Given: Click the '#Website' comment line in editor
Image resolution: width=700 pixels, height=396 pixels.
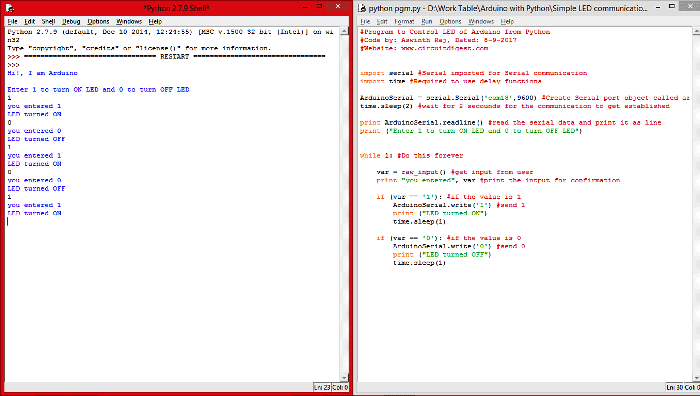Looking at the screenshot, I should pyautogui.click(x=424, y=48).
